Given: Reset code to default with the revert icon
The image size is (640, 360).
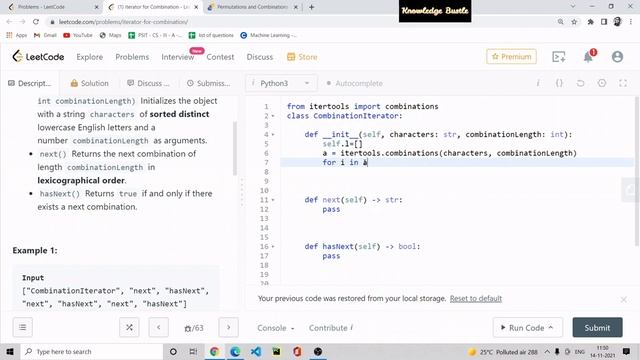Looking at the screenshot, I should tap(580, 83).
